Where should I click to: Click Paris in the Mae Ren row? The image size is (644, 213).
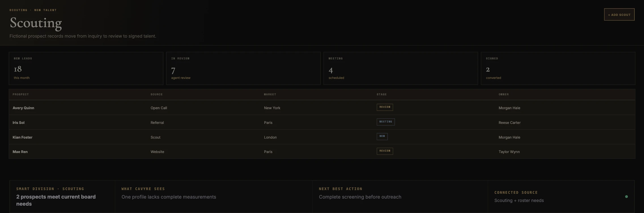click(x=268, y=152)
